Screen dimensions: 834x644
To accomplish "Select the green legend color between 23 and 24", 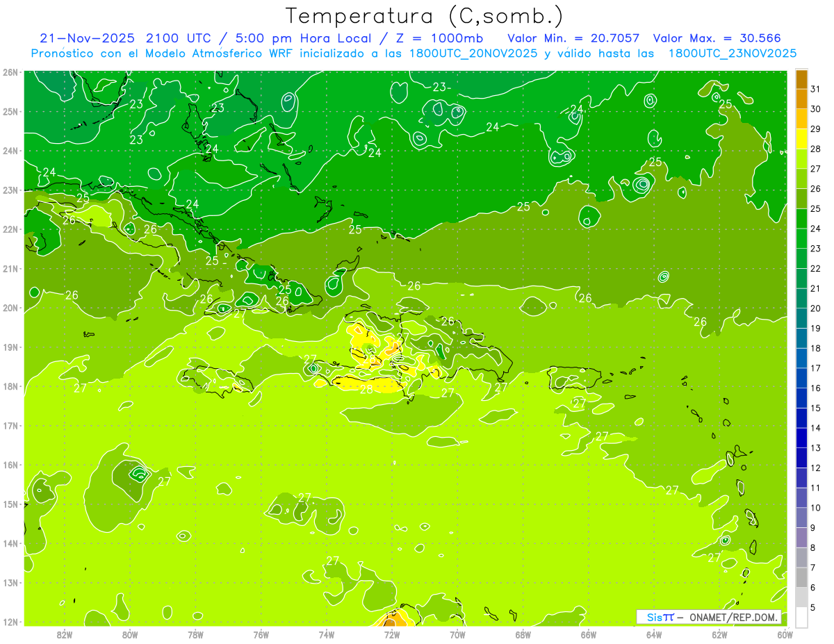I will click(x=801, y=239).
